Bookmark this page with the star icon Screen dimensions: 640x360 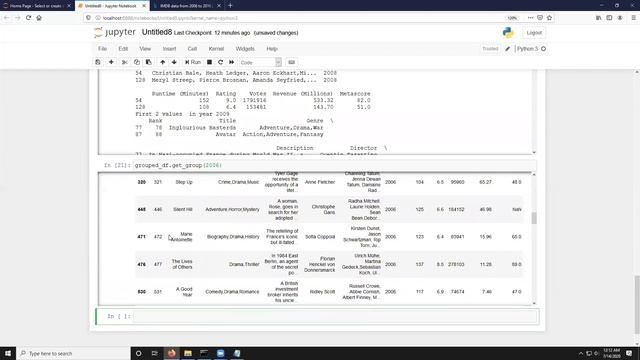pos(549,18)
